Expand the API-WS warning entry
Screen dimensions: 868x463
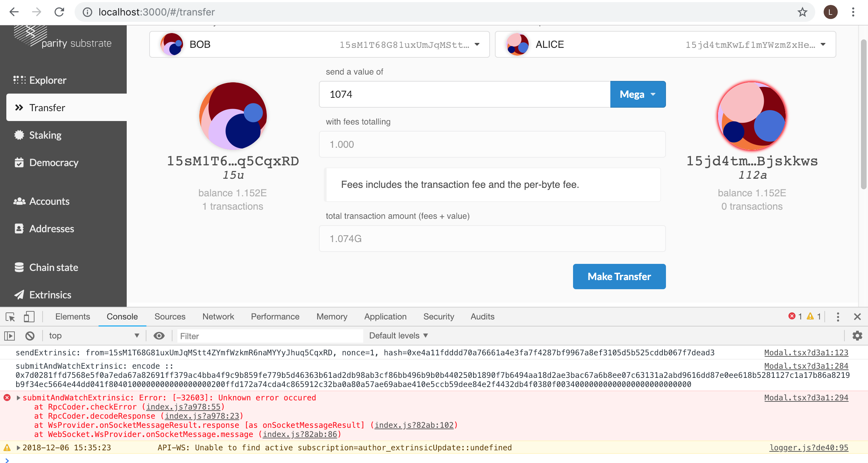(18, 448)
